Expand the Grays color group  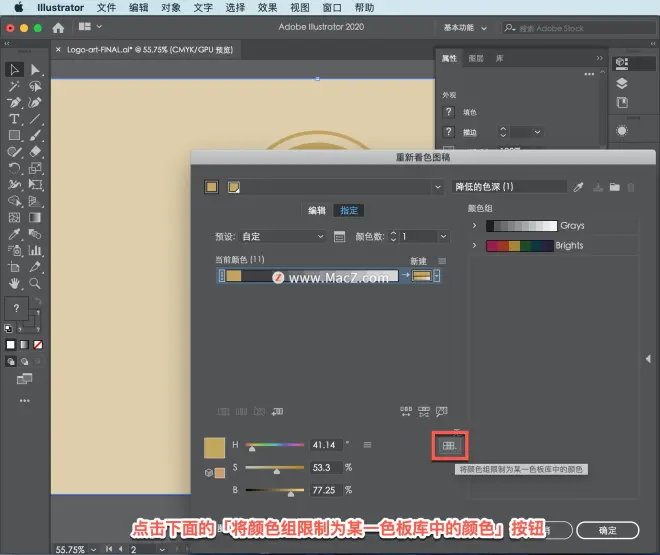tap(474, 226)
